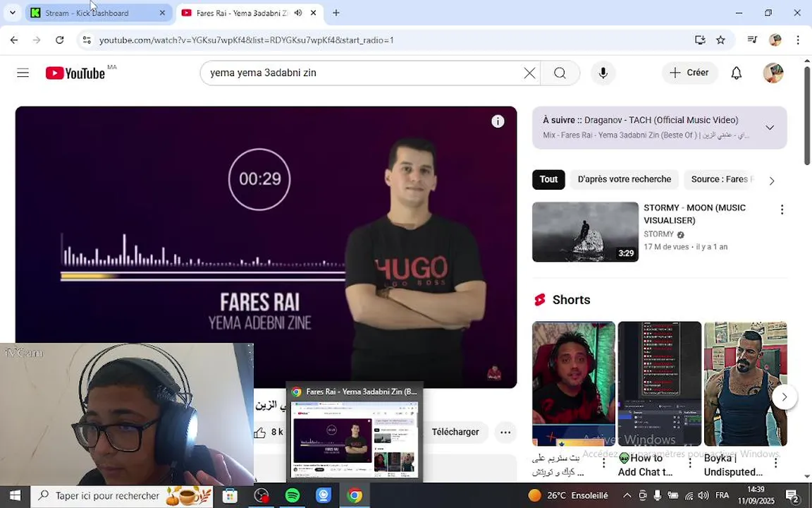Open STORMY - MOON video title
The height and width of the screenshot is (508, 812).
(694, 214)
